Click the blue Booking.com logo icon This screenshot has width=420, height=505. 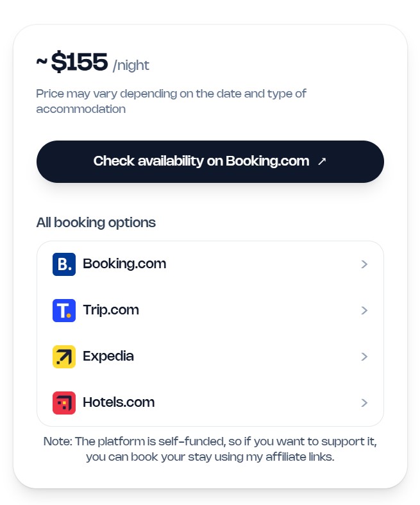64,264
